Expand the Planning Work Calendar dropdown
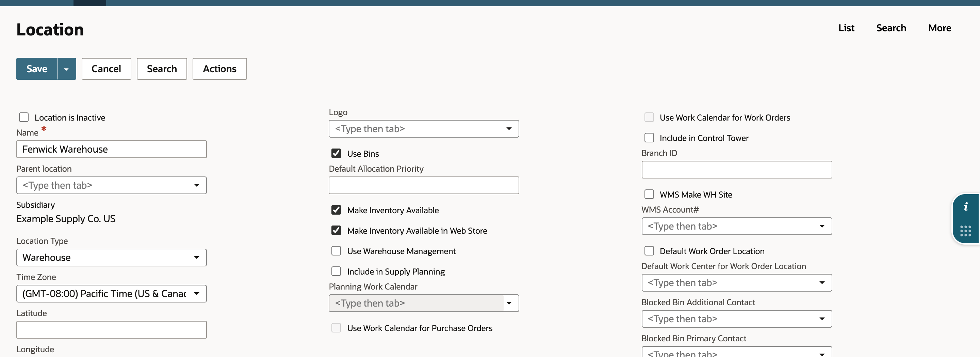This screenshot has height=357, width=980. click(x=509, y=303)
